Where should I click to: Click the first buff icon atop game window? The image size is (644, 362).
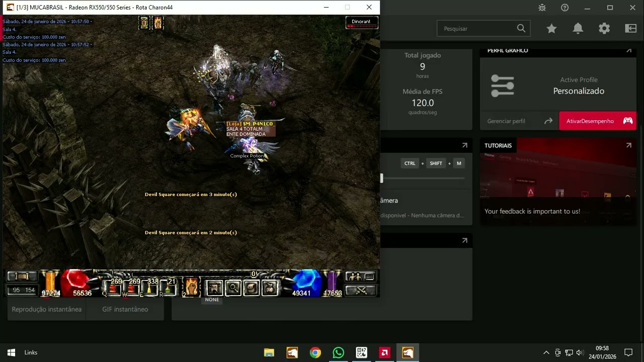click(x=144, y=23)
